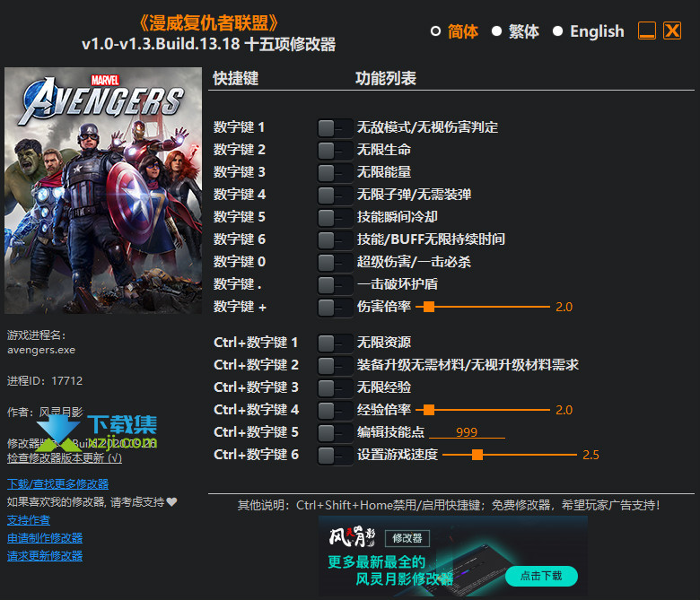The height and width of the screenshot is (600, 700).
Task: Turn on 无限能量 switch
Action: tap(335, 173)
